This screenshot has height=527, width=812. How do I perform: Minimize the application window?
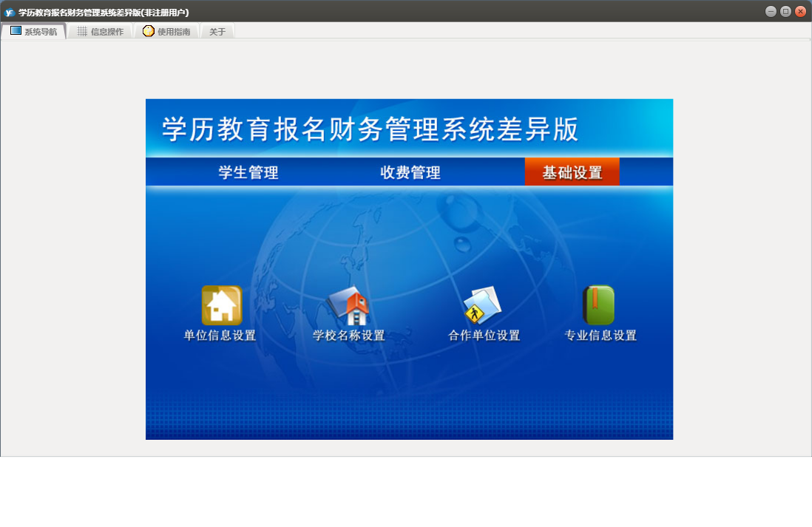coord(771,11)
